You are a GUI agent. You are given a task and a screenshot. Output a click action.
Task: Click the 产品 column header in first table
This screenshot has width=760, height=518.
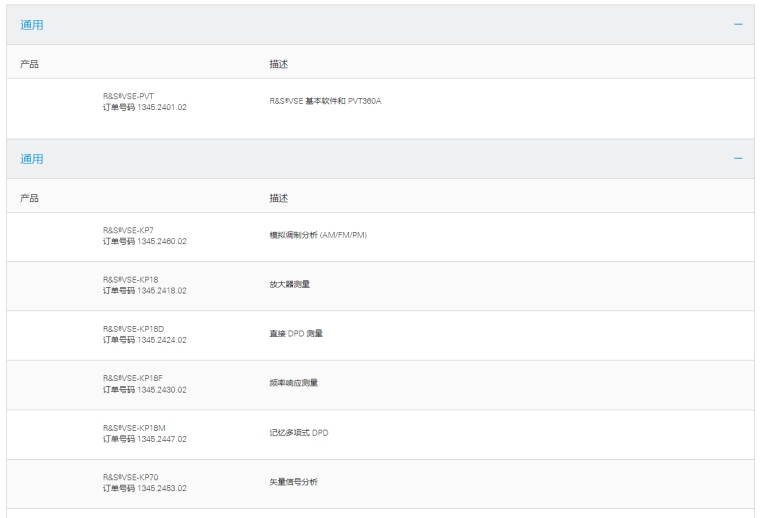pos(30,64)
